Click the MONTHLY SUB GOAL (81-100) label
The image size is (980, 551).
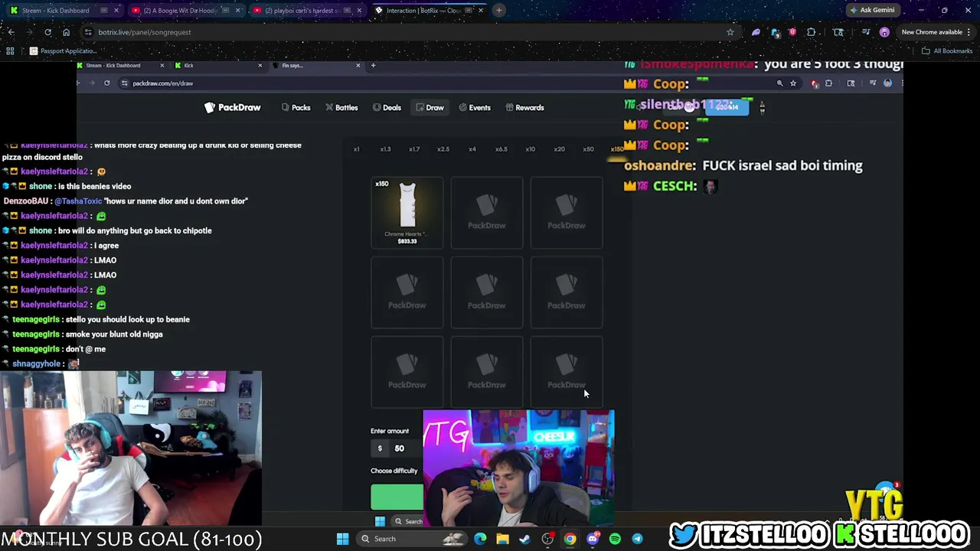[131, 539]
